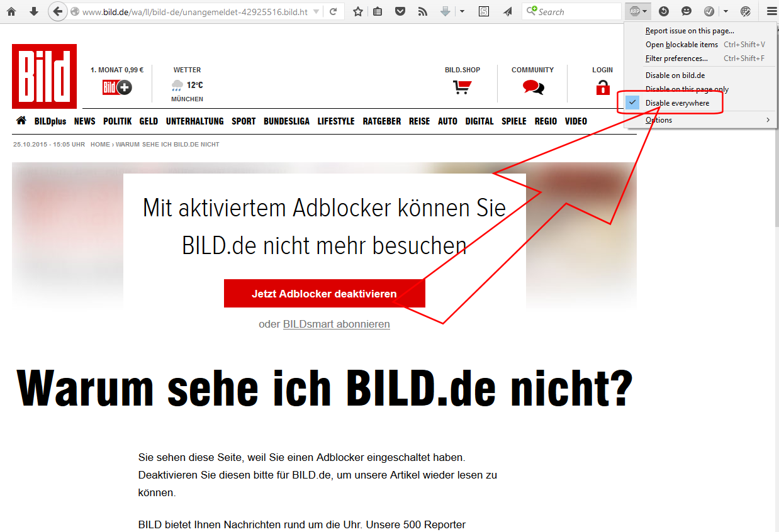The image size is (779, 532).
Task: Open SPORT section
Action: 244,121
